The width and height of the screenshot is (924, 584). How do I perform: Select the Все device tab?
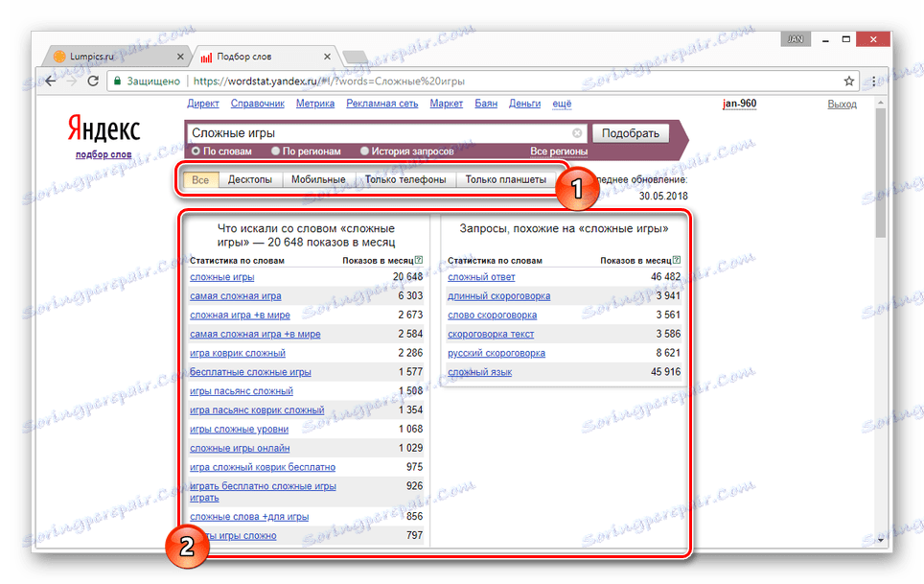click(x=200, y=179)
